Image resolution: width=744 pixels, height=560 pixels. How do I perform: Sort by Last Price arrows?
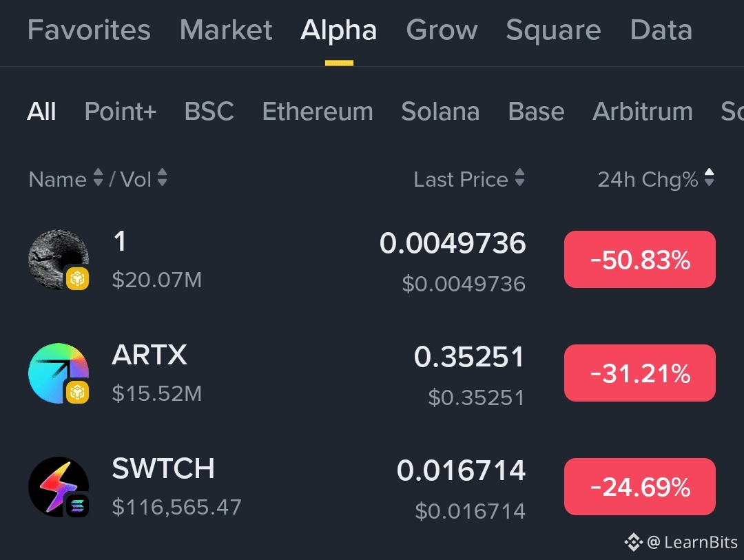[519, 179]
